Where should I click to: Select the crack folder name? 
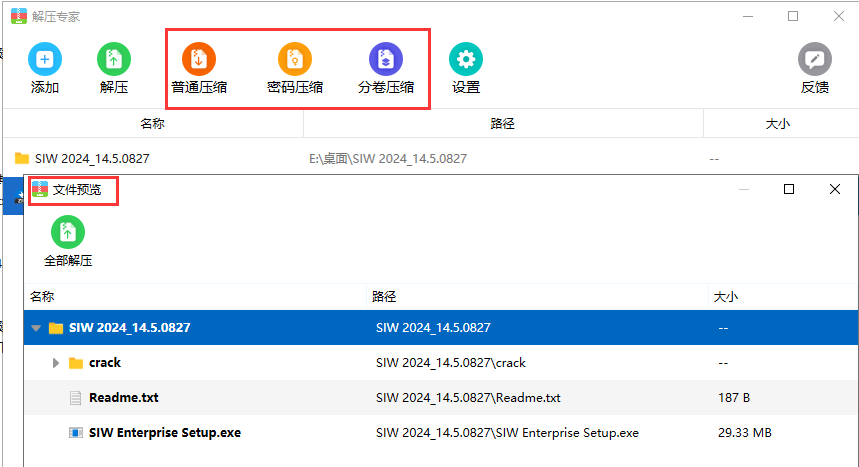tap(105, 363)
